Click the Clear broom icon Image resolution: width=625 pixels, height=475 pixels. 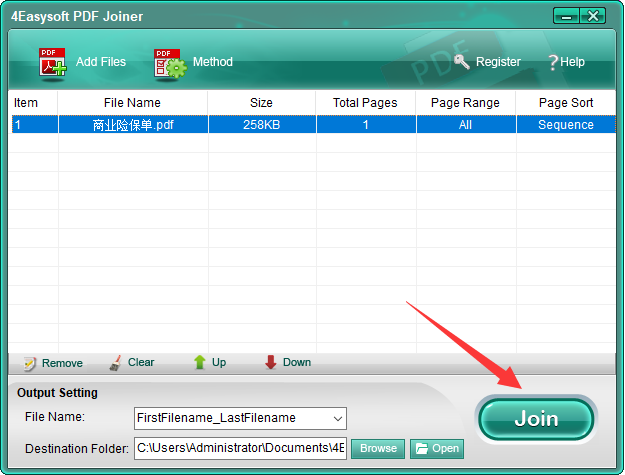click(116, 363)
